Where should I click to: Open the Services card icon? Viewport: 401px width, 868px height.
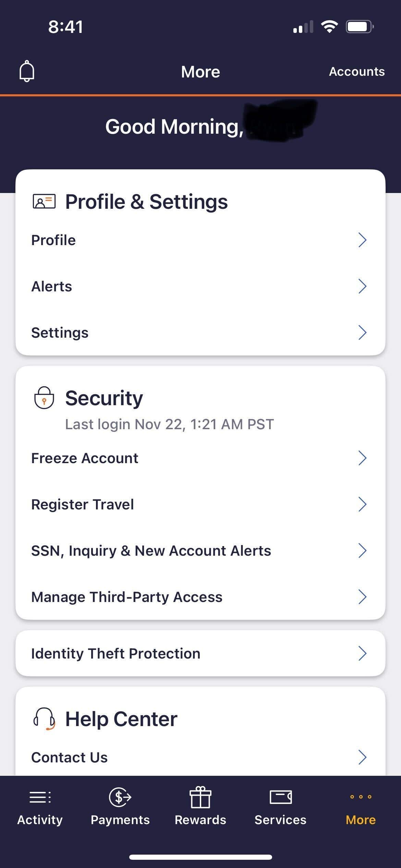pyautogui.click(x=280, y=797)
